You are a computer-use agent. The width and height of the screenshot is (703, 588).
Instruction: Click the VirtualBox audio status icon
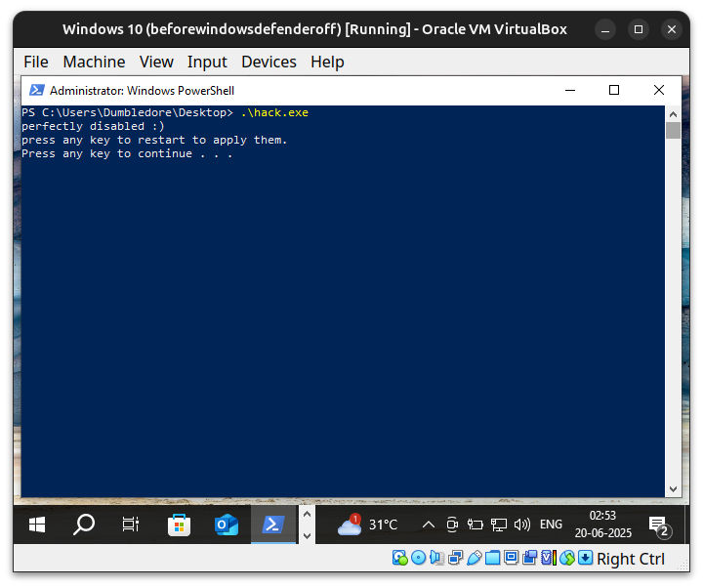pyautogui.click(x=436, y=558)
